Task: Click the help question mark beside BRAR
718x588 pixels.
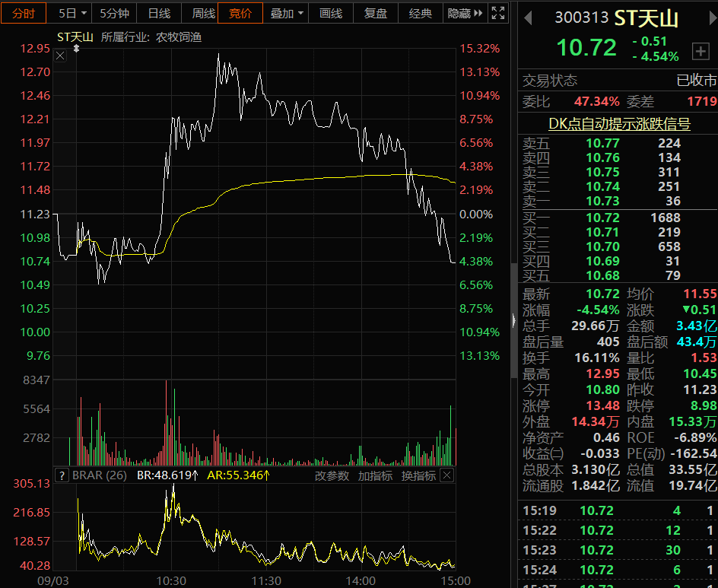Action: pos(63,475)
